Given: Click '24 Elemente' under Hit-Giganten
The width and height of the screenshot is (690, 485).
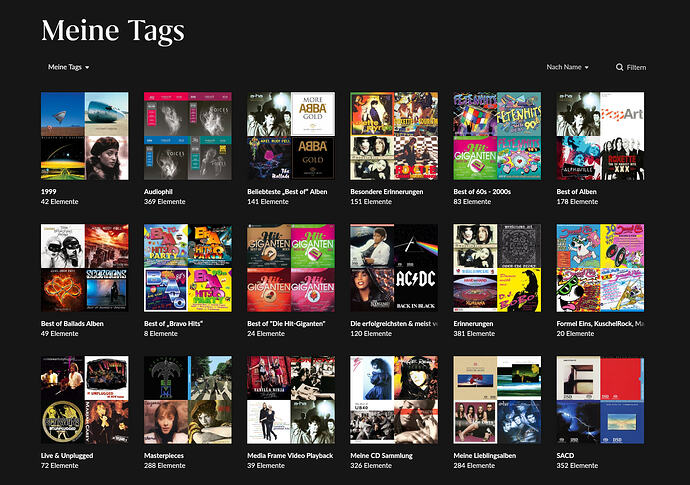Looking at the screenshot, I should pos(266,334).
